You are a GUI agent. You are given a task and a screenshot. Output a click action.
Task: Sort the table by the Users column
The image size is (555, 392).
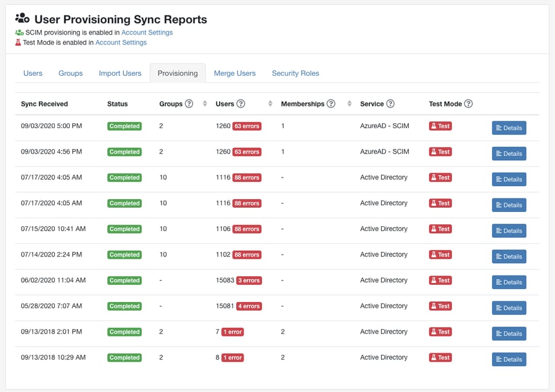(269, 104)
